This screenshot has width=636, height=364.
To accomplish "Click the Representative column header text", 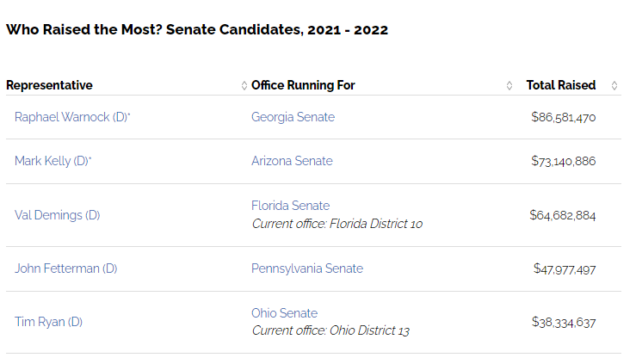I will point(49,85).
